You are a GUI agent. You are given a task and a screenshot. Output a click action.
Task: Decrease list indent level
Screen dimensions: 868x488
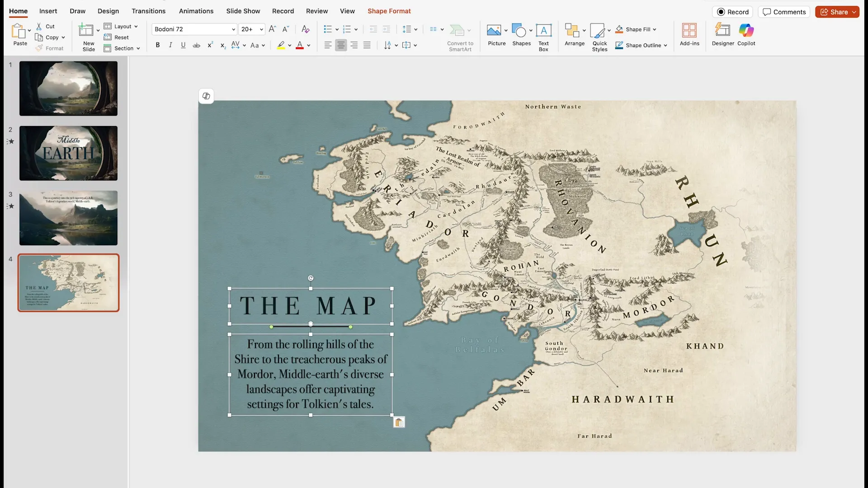point(373,29)
